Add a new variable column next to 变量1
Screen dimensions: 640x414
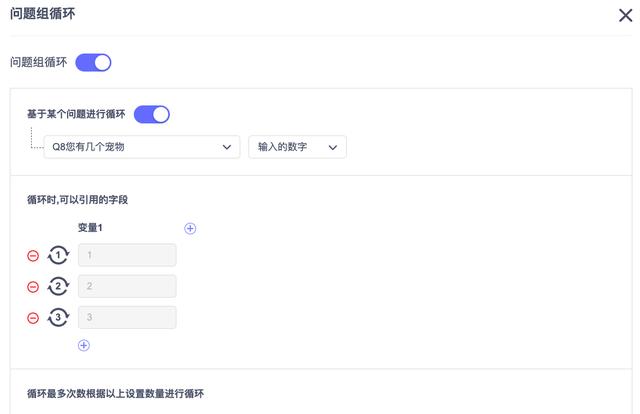pos(190,228)
